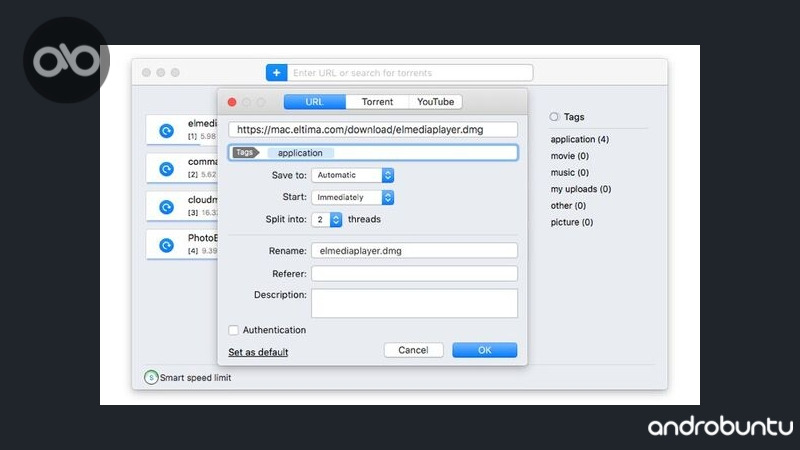Viewport: 800px width, 450px height.
Task: Select the PhotoB download row name
Action: [202, 238]
